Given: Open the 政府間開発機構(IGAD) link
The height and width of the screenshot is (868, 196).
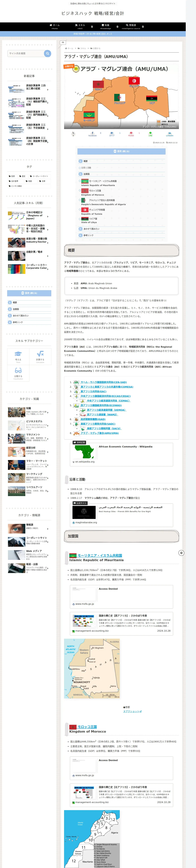Looking at the screenshot, I should click(93, 420).
